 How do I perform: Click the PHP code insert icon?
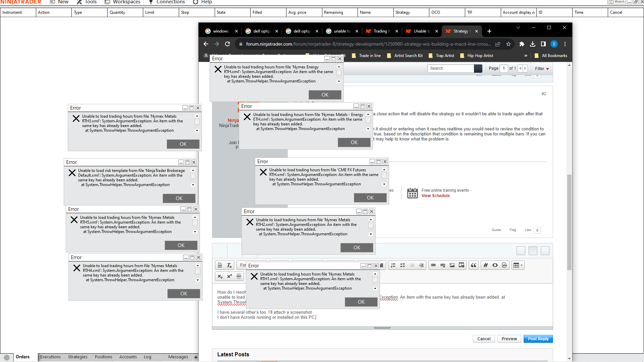coord(504,265)
